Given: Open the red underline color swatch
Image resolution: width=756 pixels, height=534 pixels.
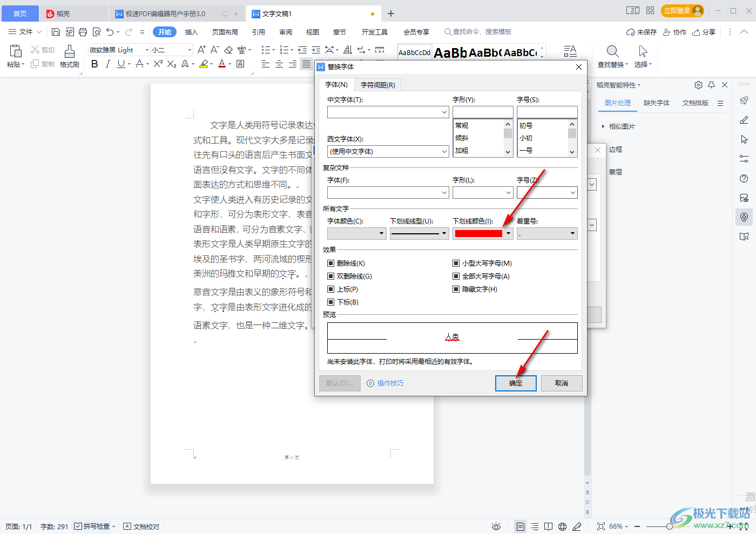Looking at the screenshot, I should coord(483,233).
